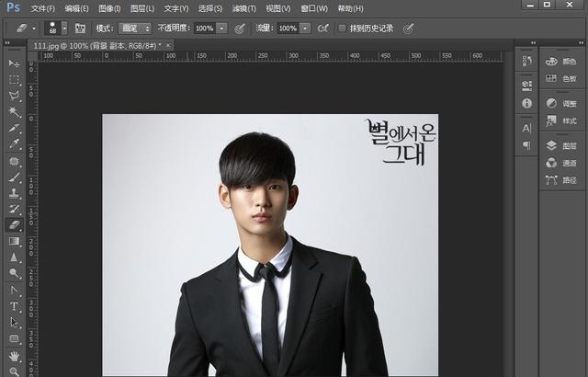Viewport: 588px width, 377px height.
Task: Select the Patch healing tool
Action: click(14, 161)
